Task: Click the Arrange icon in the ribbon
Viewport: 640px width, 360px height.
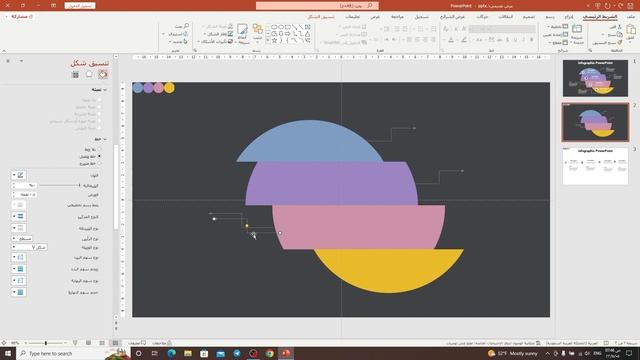Action: 258,29
